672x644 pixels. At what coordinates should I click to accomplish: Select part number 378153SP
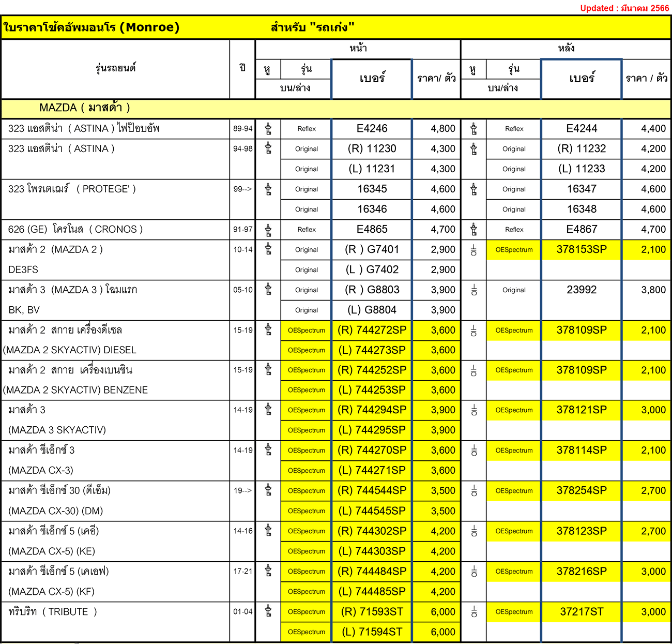coord(582,249)
